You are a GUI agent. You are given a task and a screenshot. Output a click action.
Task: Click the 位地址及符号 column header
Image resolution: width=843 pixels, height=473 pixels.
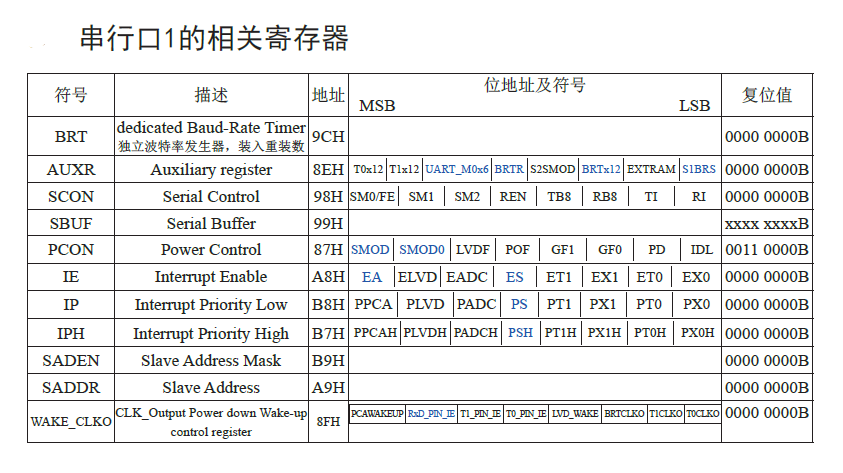(535, 85)
